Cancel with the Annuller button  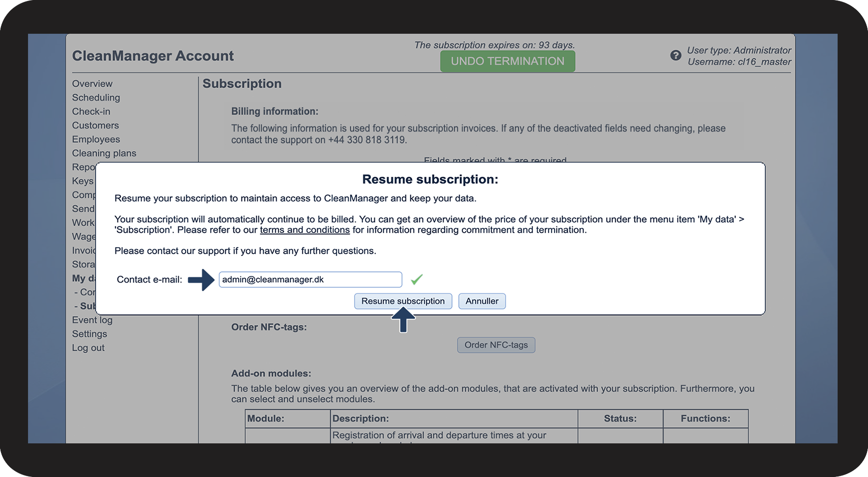pos(482,301)
